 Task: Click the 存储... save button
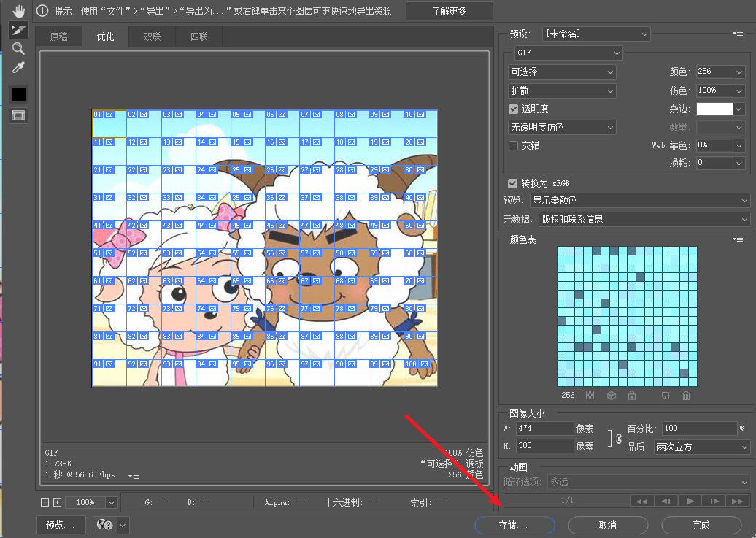point(514,525)
